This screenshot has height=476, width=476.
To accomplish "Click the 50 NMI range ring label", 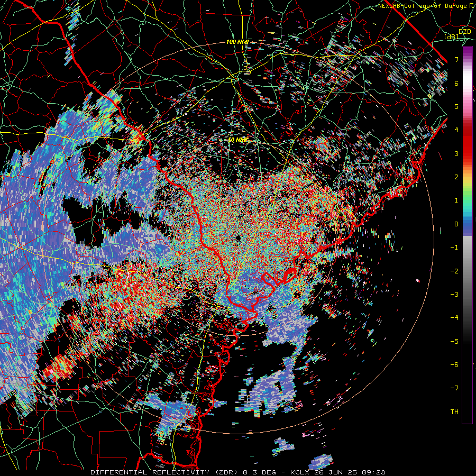I will point(239,140).
